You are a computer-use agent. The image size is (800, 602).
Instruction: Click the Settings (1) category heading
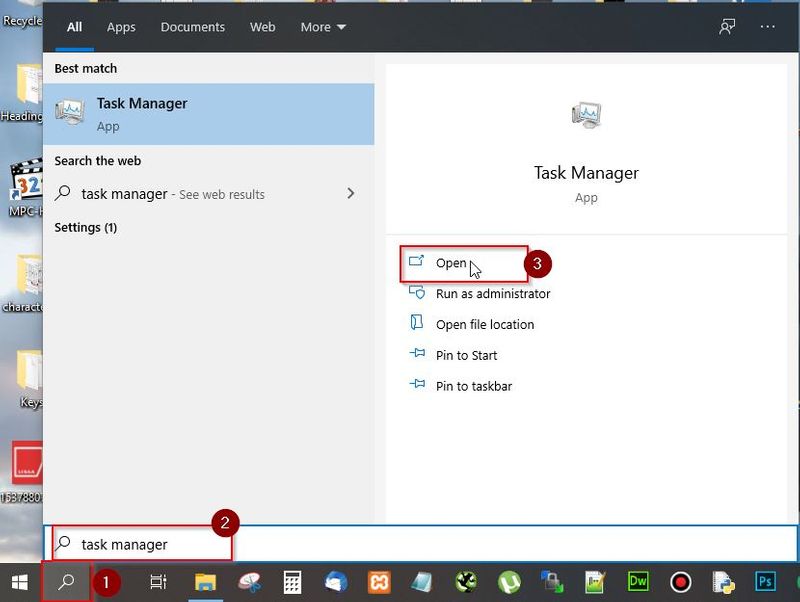[86, 228]
